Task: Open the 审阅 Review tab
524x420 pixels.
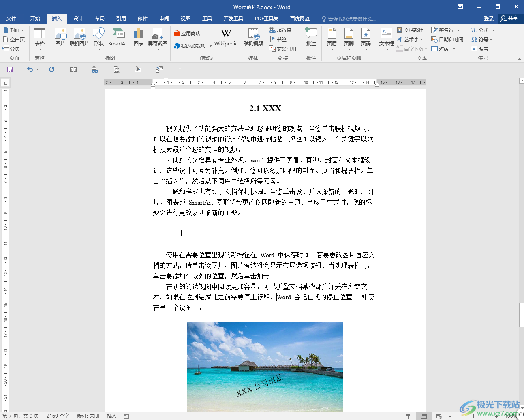Action: tap(164, 18)
